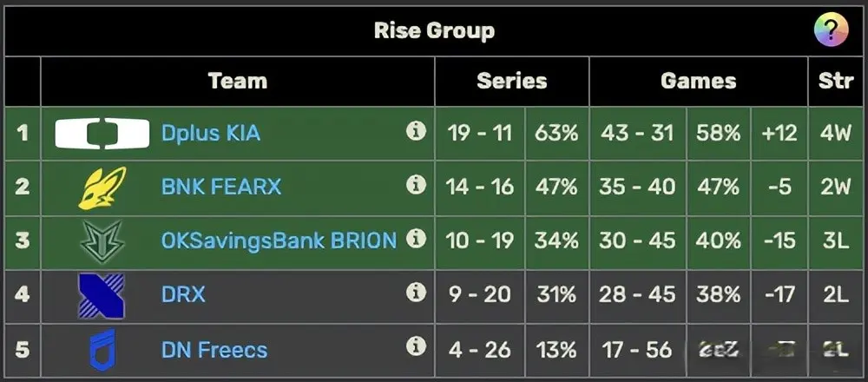Click the BNK FEARX yellow logo

click(x=102, y=187)
